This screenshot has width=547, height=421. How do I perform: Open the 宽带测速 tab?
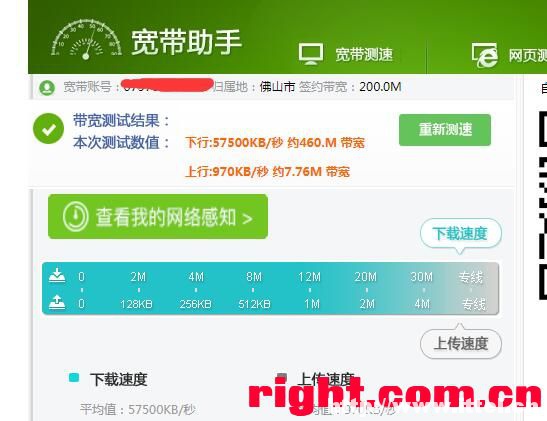coord(364,55)
